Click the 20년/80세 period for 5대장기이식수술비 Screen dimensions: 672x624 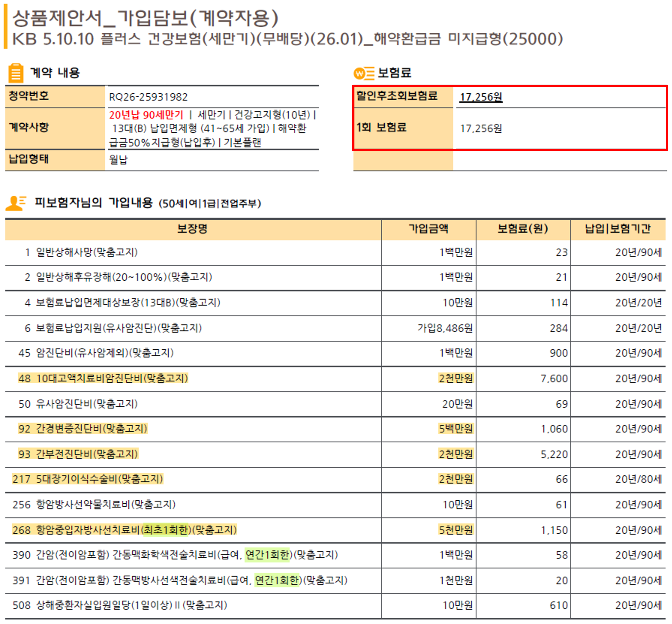pyautogui.click(x=639, y=479)
